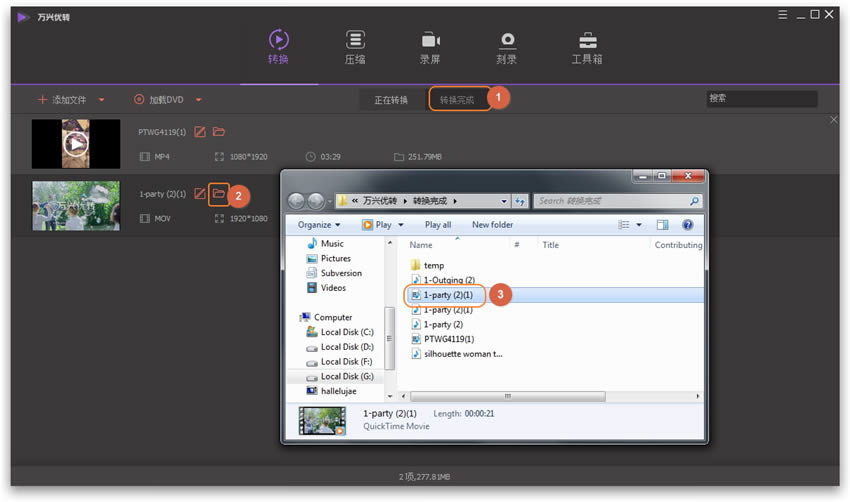Image resolution: width=850 pixels, height=502 pixels.
Task: Open the 刻录 (Burn) disc icon
Action: (507, 40)
